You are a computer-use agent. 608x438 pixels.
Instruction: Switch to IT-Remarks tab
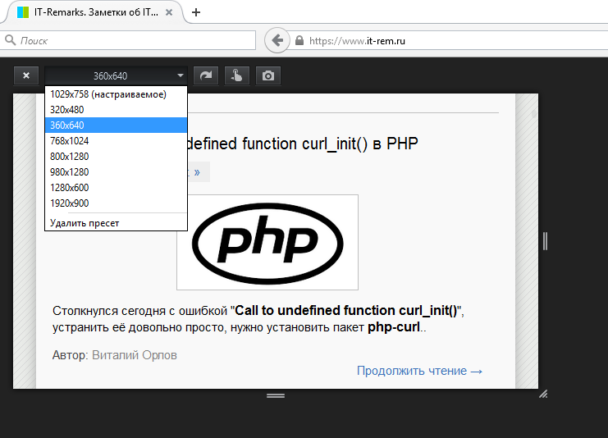(x=96, y=12)
